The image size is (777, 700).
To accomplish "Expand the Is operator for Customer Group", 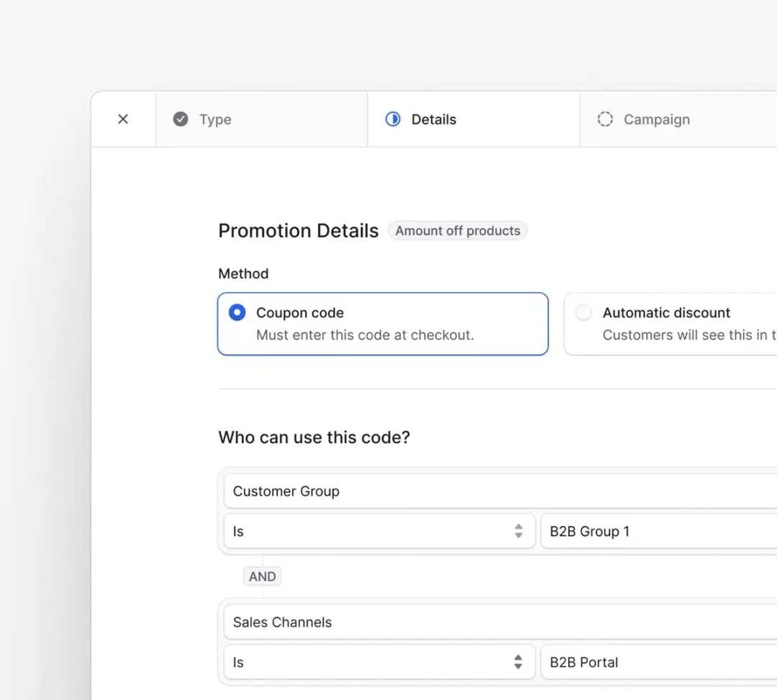I will point(380,531).
